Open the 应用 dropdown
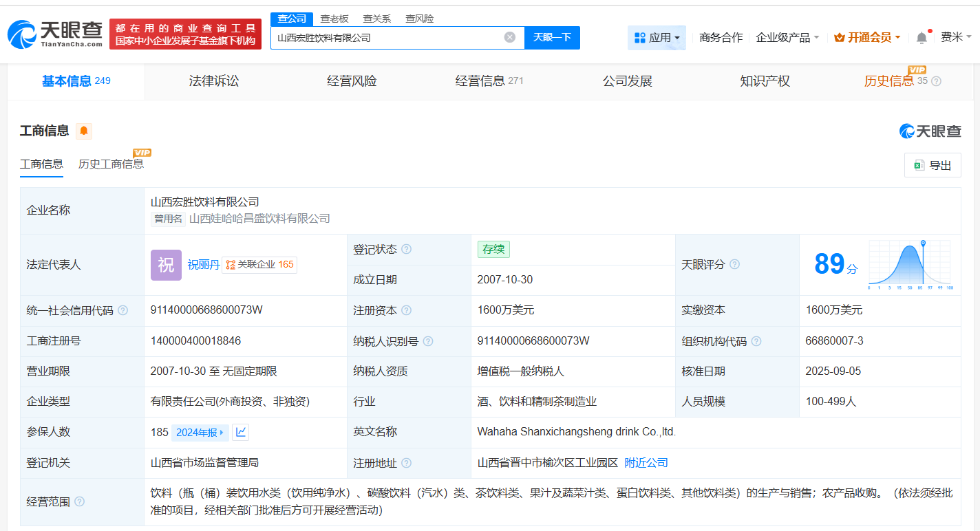This screenshot has height=531, width=980. click(x=657, y=37)
